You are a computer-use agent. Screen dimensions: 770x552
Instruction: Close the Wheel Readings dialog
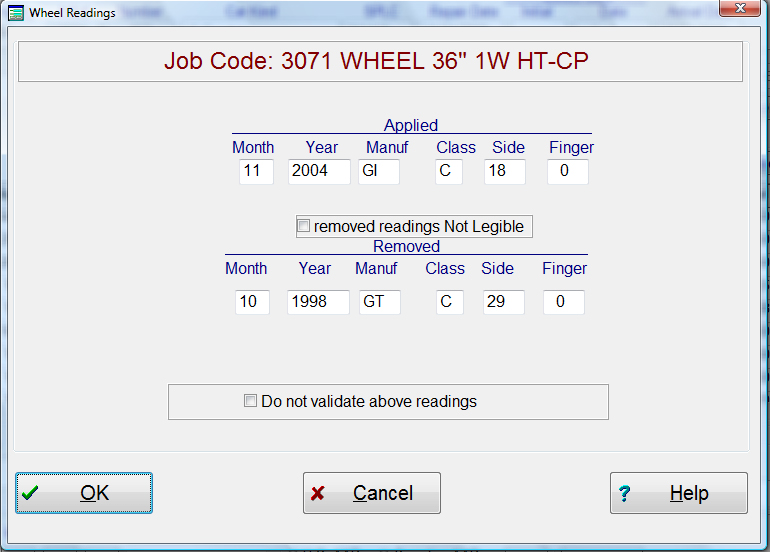click(x=739, y=11)
